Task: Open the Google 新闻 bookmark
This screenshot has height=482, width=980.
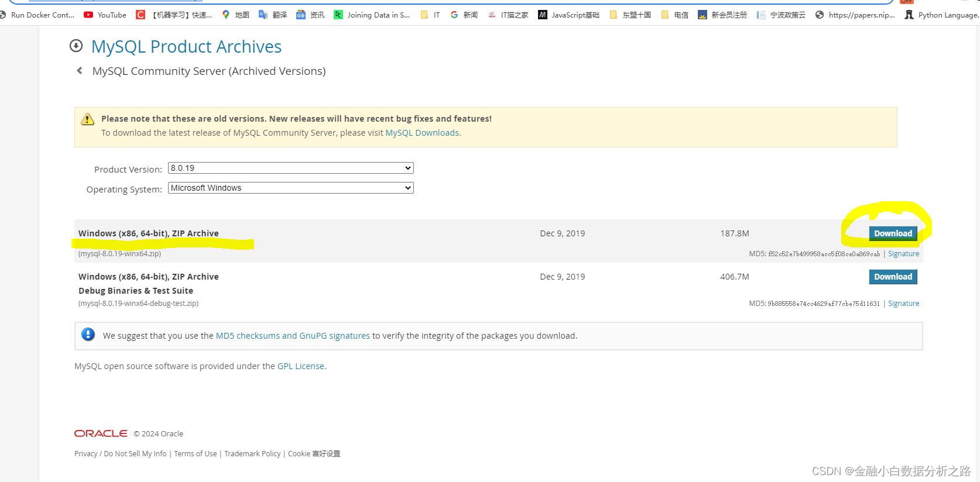Action: [x=464, y=15]
